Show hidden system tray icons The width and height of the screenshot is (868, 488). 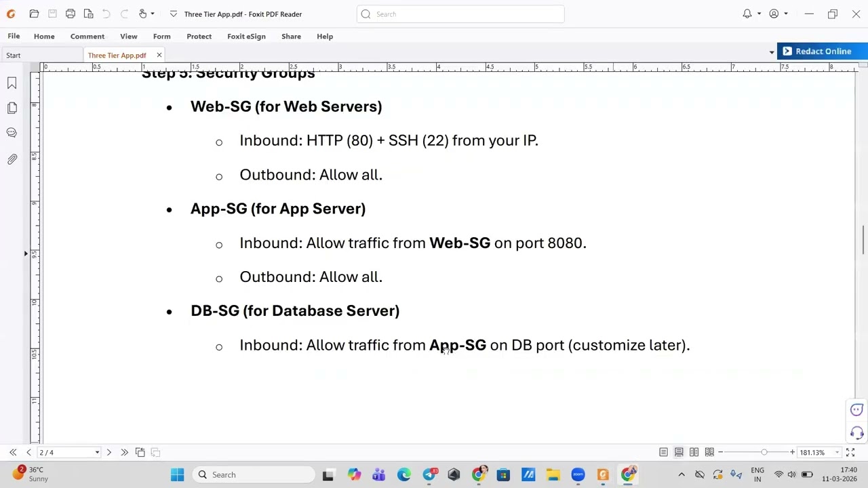pyautogui.click(x=682, y=474)
